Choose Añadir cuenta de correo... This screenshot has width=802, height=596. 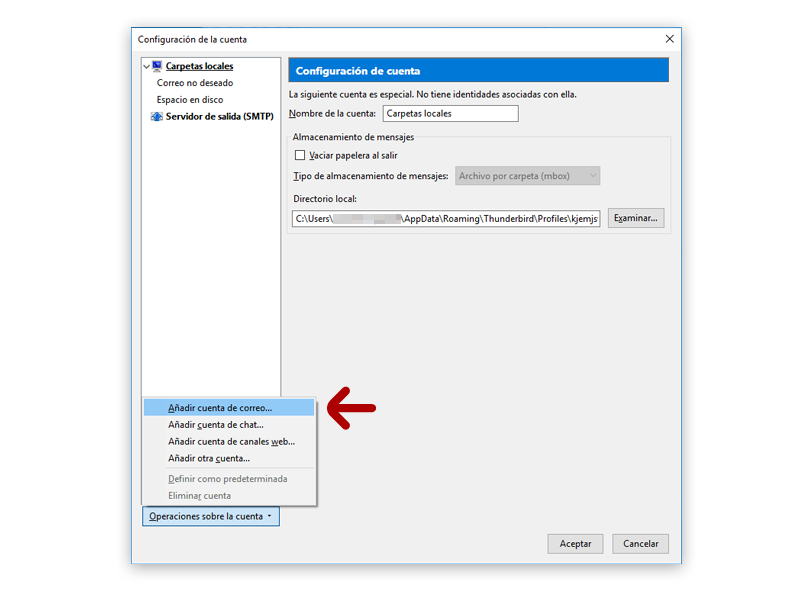point(229,408)
